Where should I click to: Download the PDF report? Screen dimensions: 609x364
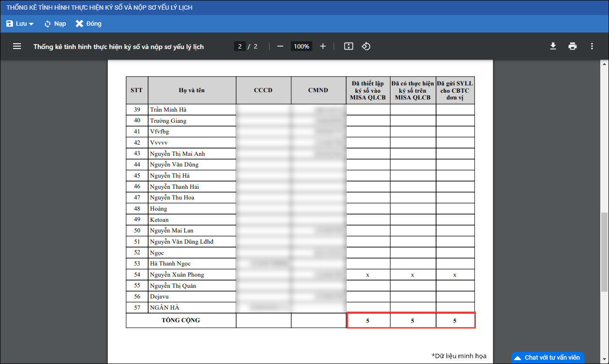pyautogui.click(x=553, y=46)
